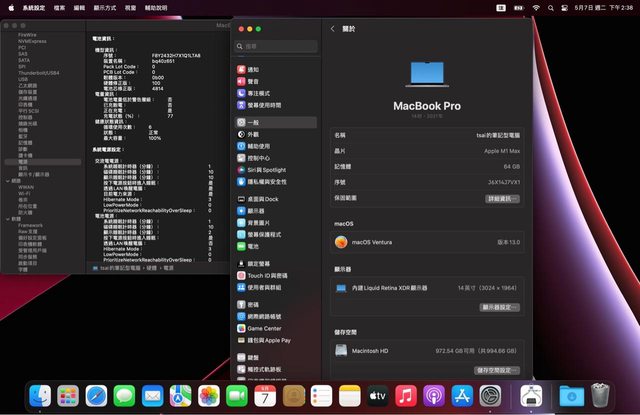The image size is (640, 415).
Task: Click the 顯示器設定 button
Action: (x=500, y=307)
